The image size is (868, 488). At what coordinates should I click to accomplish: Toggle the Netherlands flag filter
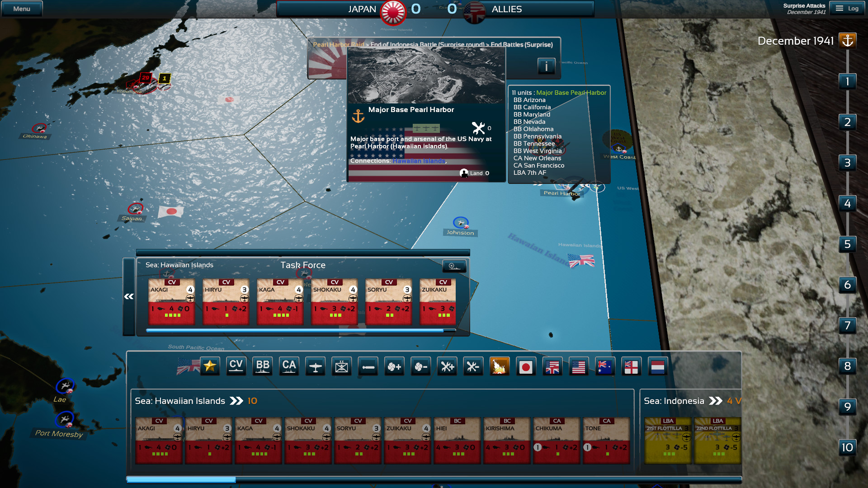[x=658, y=366]
